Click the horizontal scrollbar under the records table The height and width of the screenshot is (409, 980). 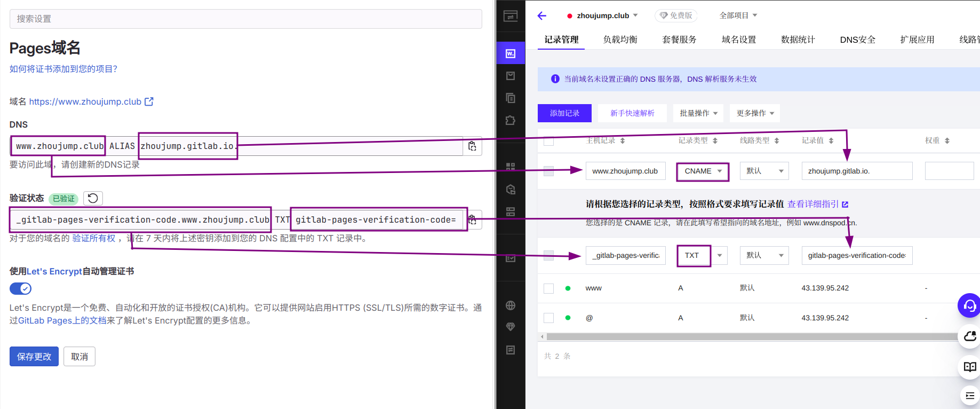(752, 337)
